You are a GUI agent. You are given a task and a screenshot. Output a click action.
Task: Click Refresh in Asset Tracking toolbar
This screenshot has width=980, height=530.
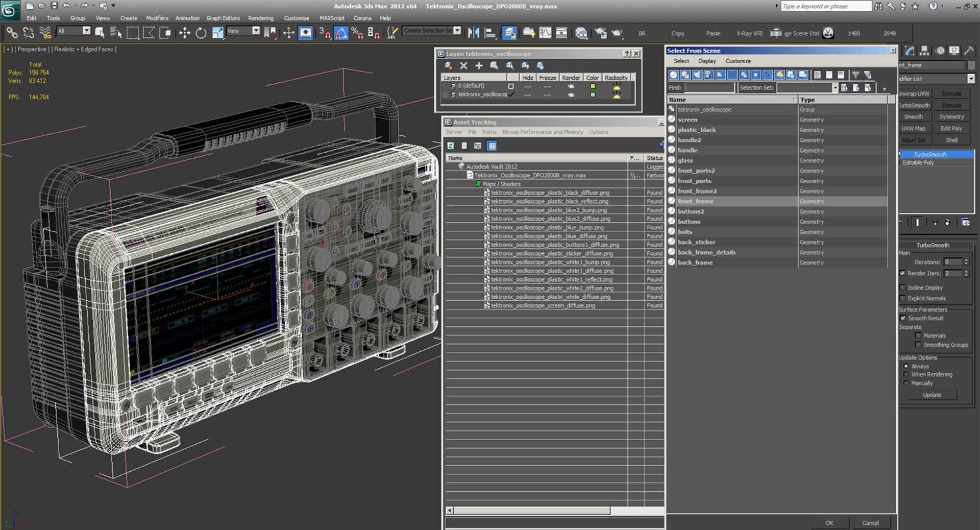[451, 146]
